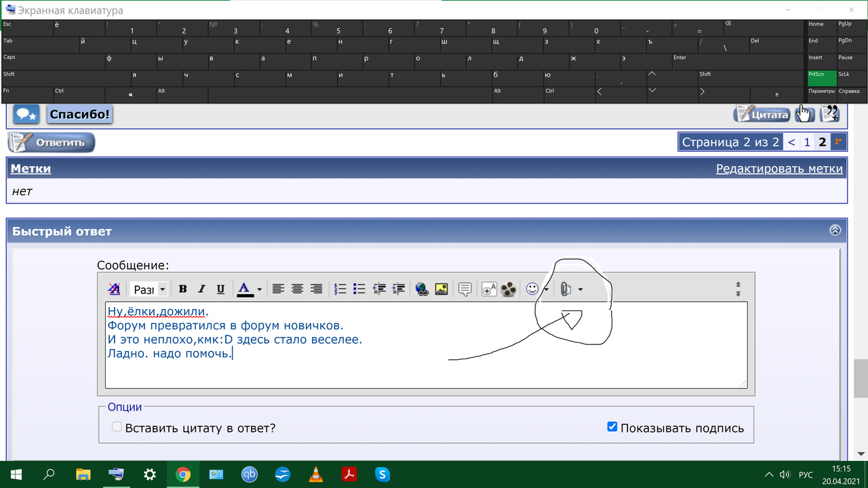Check 'Вставить цитату в ответ?' checkbox

117,427
